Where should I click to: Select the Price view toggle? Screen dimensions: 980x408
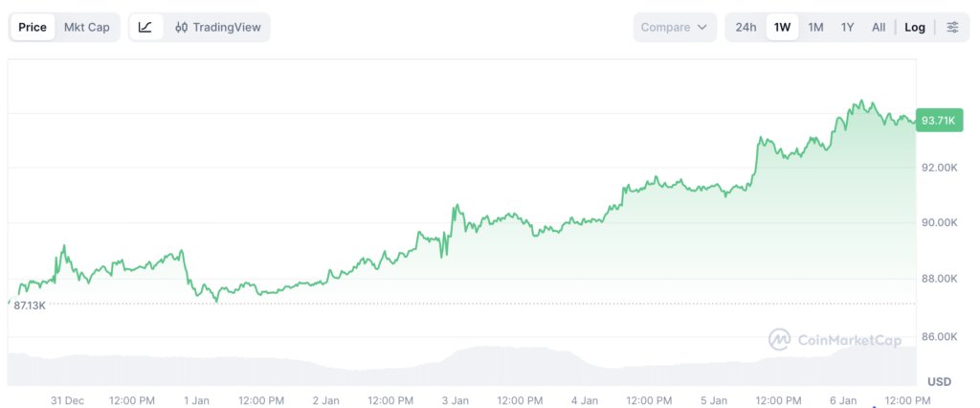(x=33, y=27)
